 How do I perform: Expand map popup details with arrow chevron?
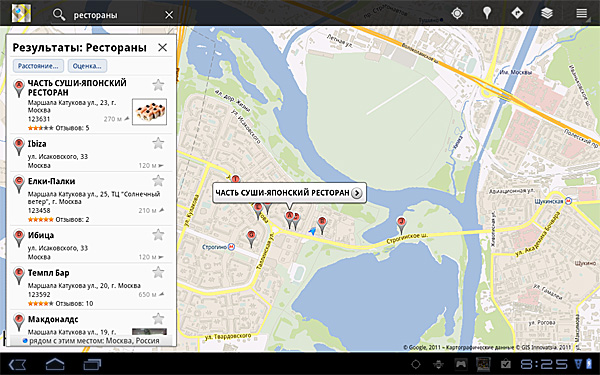[356, 193]
